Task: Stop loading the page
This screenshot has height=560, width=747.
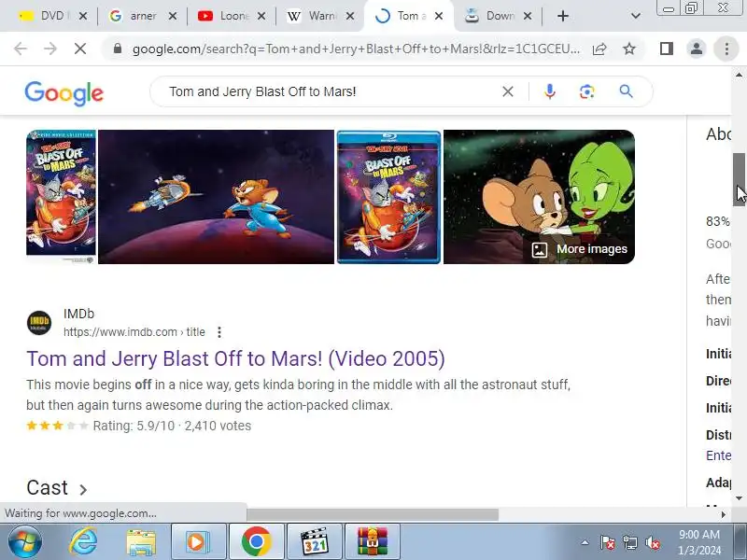Action: point(80,49)
